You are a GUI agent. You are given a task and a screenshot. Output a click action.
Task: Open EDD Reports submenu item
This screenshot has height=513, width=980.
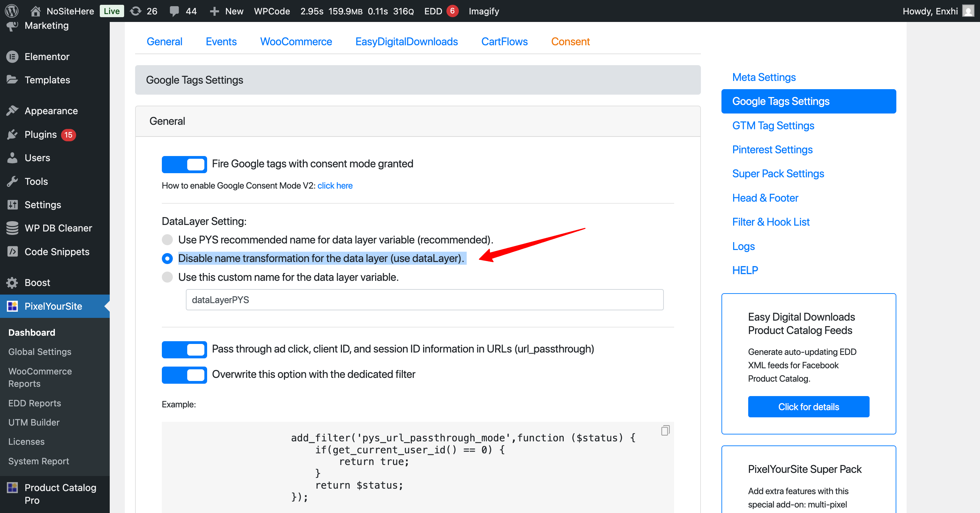[35, 403]
